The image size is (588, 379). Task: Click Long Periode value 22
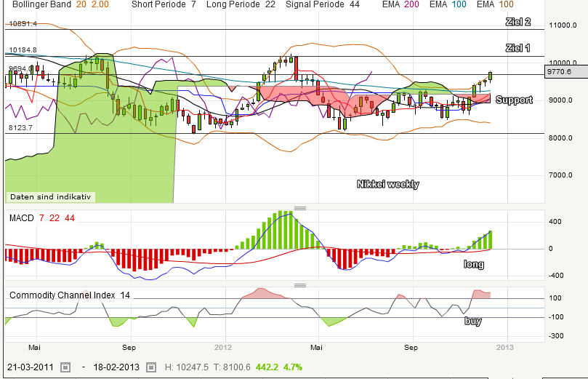(x=270, y=4)
